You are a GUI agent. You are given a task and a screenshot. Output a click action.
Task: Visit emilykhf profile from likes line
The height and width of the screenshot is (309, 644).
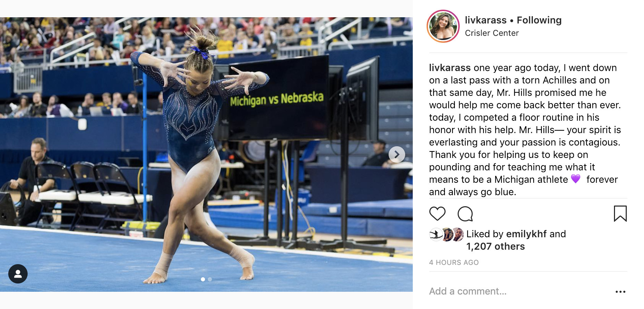coord(526,234)
